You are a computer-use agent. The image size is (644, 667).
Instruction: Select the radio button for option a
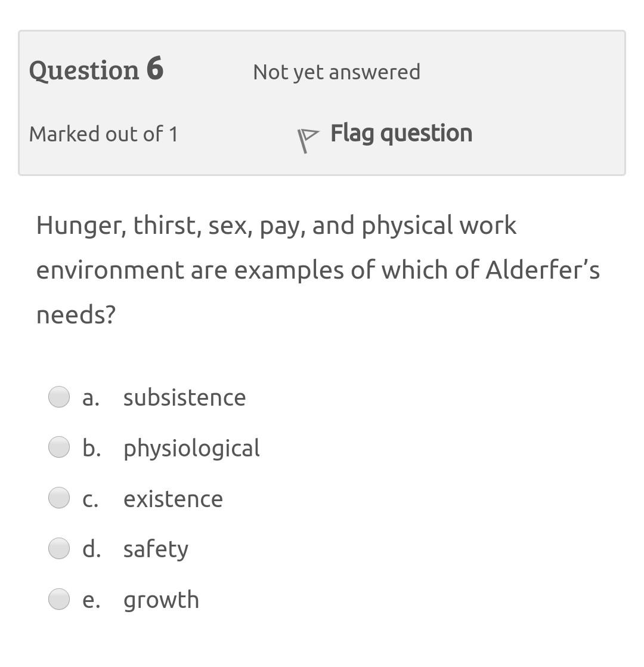pos(58,396)
